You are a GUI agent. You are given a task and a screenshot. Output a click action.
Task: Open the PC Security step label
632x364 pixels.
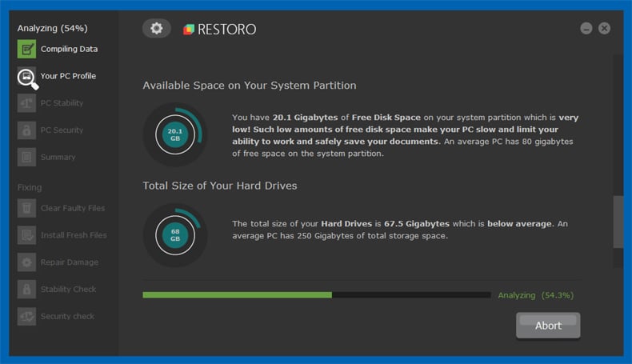coord(62,130)
